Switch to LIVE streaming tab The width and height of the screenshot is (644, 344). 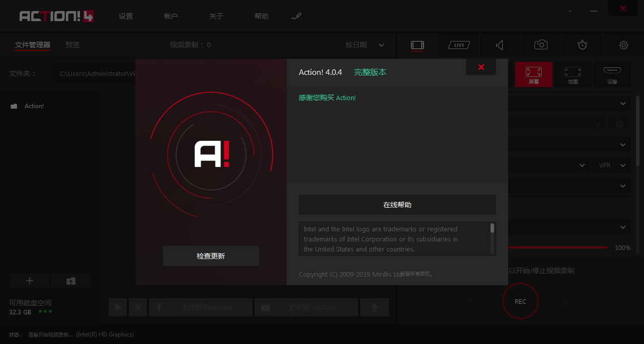pyautogui.click(x=459, y=45)
